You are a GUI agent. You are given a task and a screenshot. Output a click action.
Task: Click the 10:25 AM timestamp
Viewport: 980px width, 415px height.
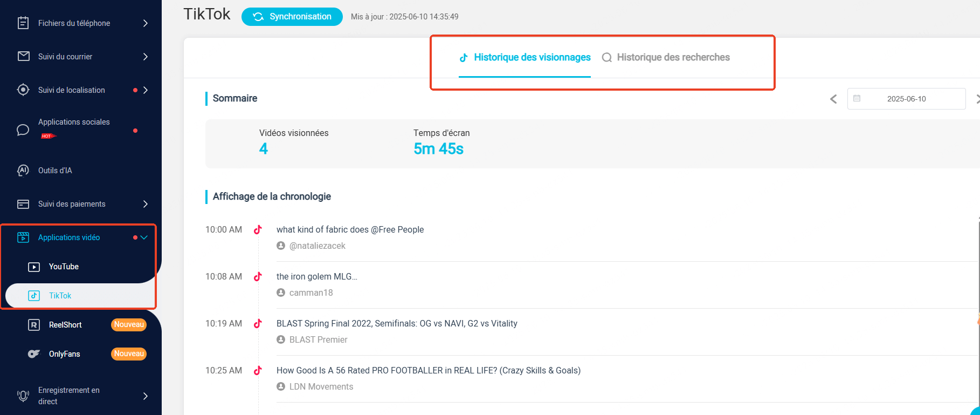pos(224,370)
